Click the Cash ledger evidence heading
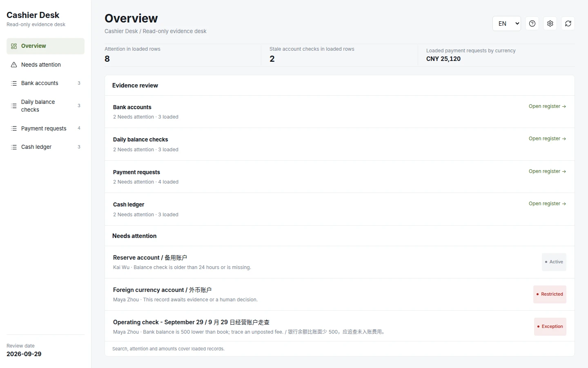 [x=129, y=204]
